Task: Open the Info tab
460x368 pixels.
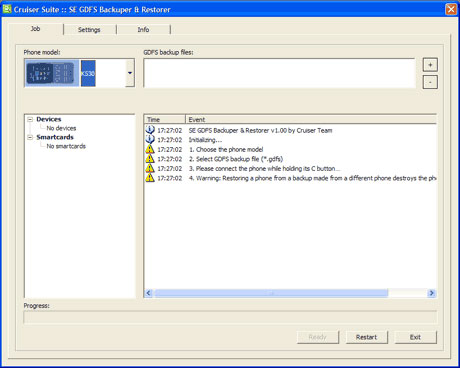Action: (143, 30)
